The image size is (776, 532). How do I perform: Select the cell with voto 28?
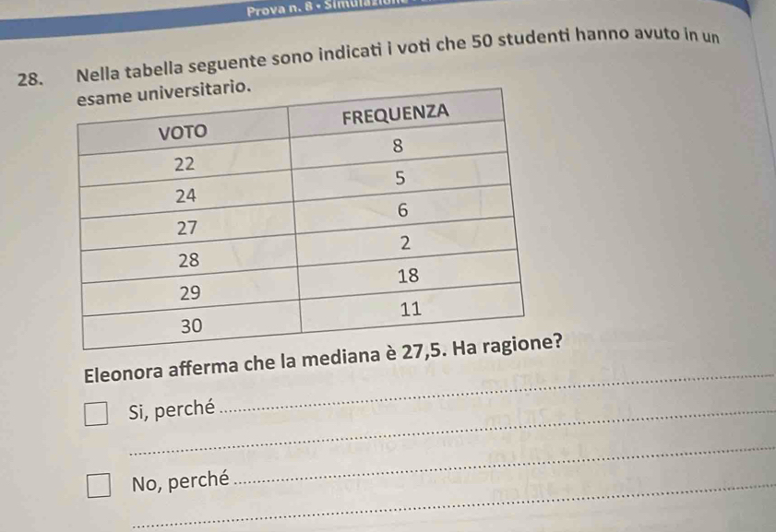188,260
